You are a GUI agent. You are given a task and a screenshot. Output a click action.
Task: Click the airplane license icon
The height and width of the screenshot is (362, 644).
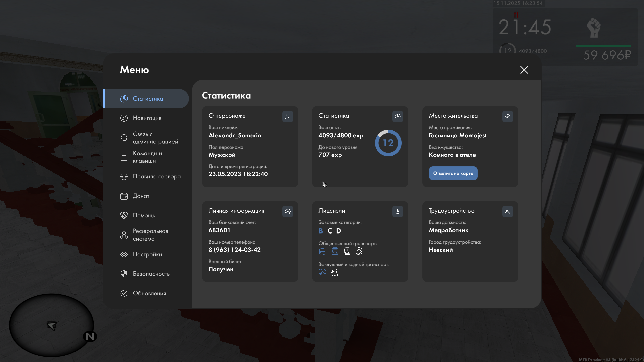point(323,272)
